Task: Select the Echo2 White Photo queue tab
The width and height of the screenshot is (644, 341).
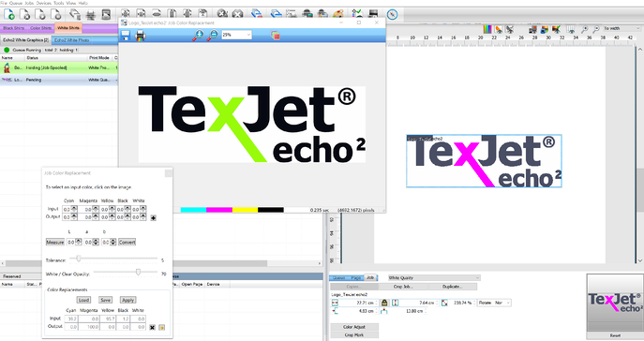Action: 72,40
